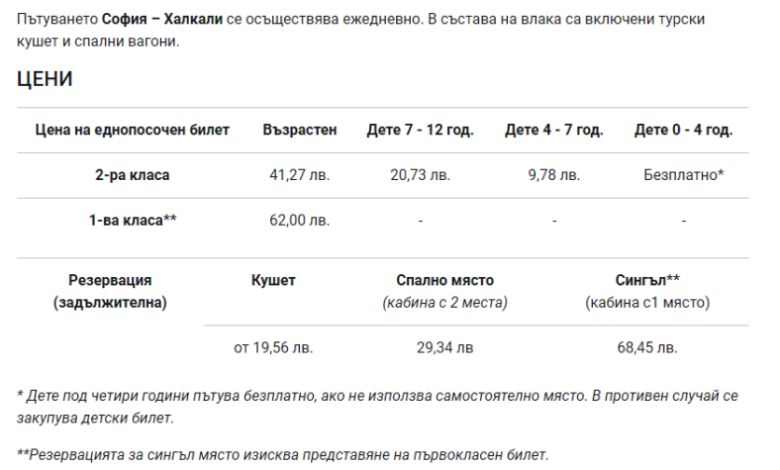Screen dimensions: 780x470
Task: Select the 1-ва класа** row label
Action: [132, 220]
